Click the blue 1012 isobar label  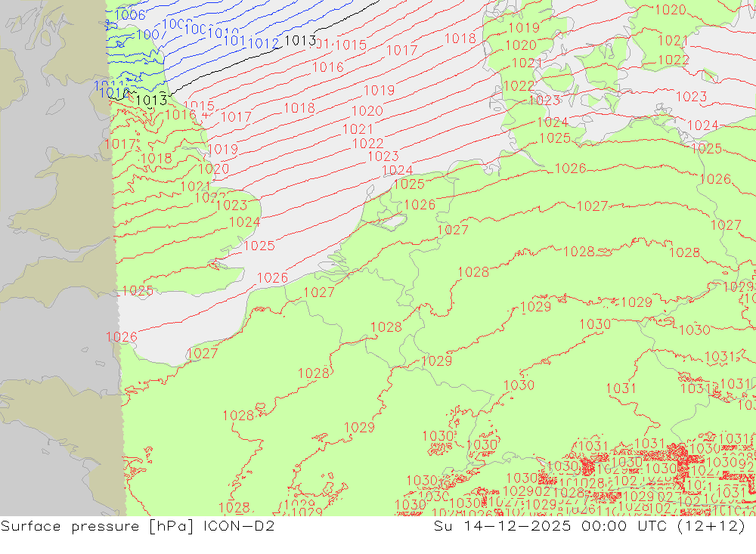click(x=263, y=44)
